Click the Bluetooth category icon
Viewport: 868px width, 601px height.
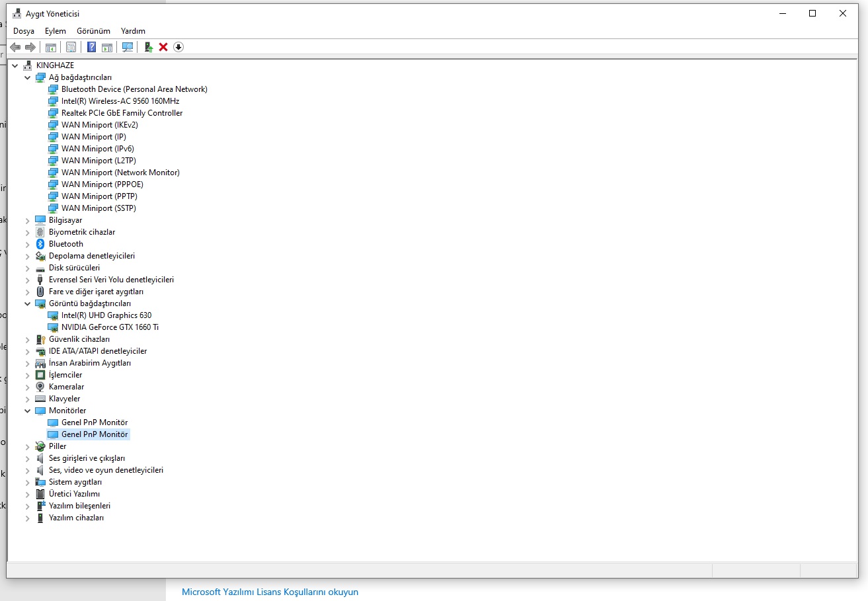(x=40, y=244)
